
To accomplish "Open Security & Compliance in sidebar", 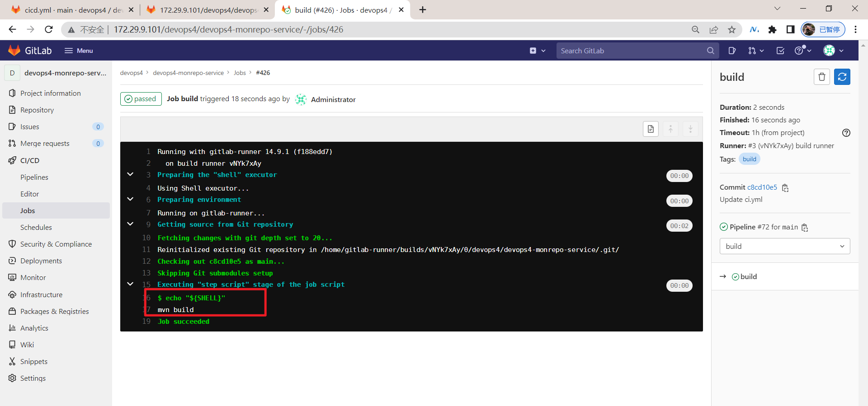I will pos(56,244).
